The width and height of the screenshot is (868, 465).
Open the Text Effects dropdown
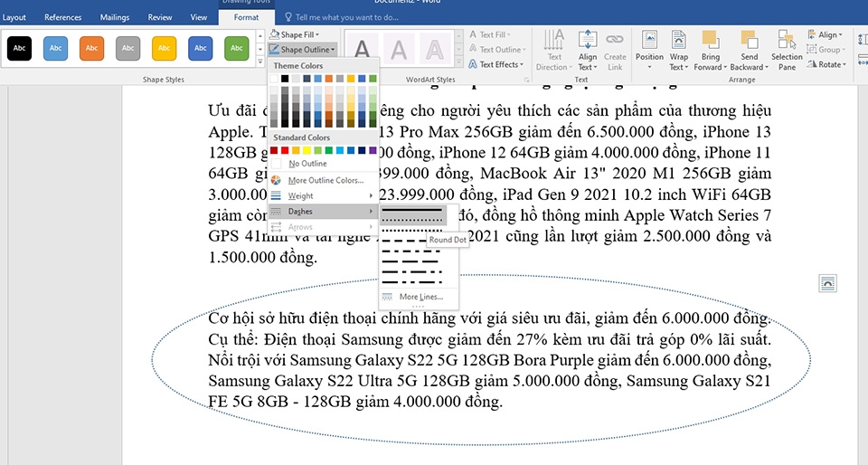tap(496, 64)
